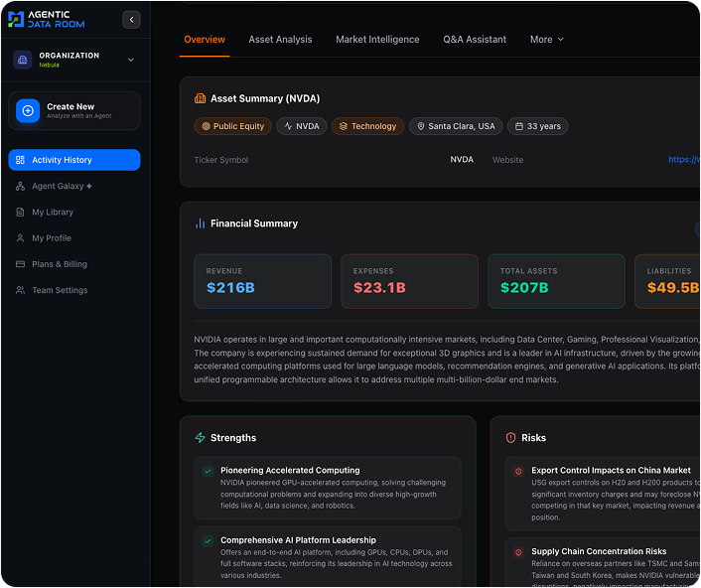Click the Financial Summary bar chart icon
Viewport: 701px width, 588px height.
[x=200, y=223]
